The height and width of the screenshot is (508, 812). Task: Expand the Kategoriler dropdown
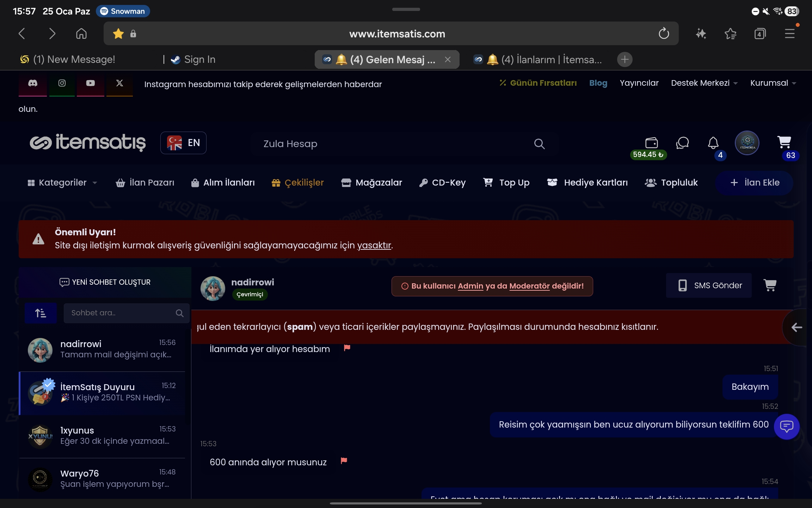point(62,183)
